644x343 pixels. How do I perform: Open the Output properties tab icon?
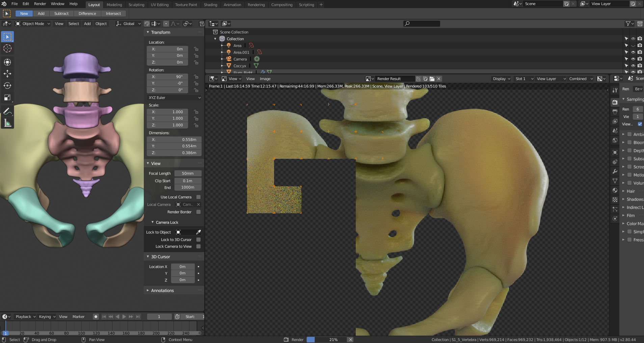pyautogui.click(x=615, y=112)
